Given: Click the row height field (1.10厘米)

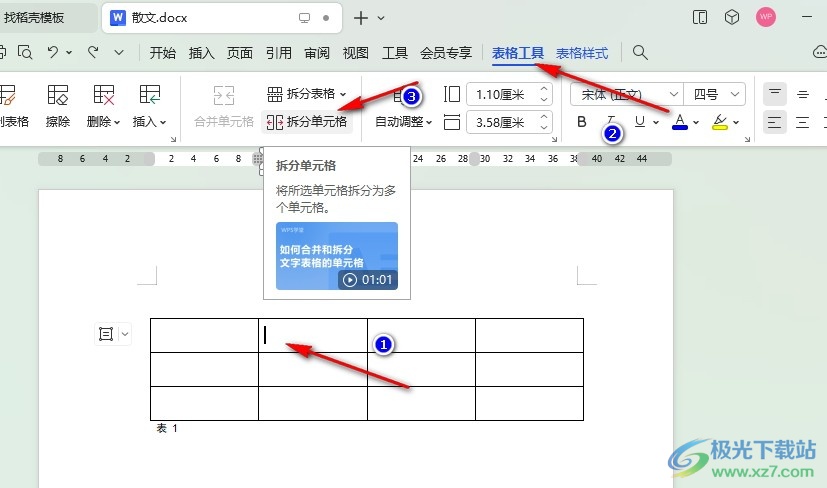Looking at the screenshot, I should pos(500,94).
